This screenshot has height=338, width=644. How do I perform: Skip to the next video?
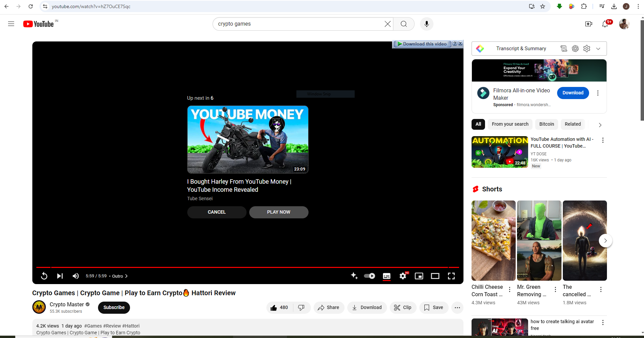pos(60,276)
